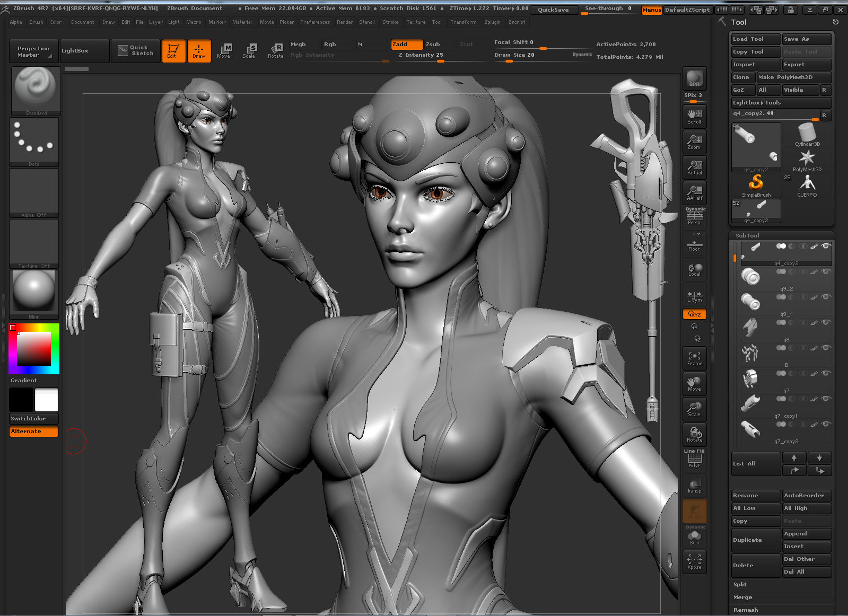The width and height of the screenshot is (848, 616).
Task: Click Make PolyMesh3D button
Action: 794,77
